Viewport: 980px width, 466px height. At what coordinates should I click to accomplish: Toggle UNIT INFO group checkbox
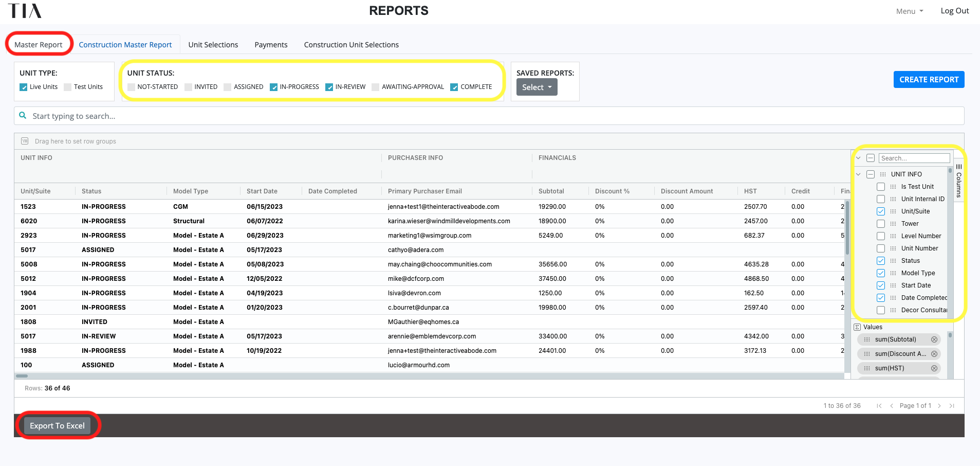coord(871,174)
